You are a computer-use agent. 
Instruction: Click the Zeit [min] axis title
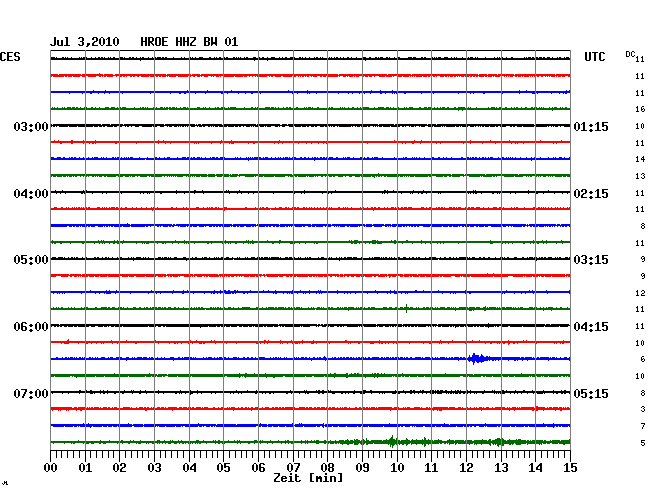308,478
